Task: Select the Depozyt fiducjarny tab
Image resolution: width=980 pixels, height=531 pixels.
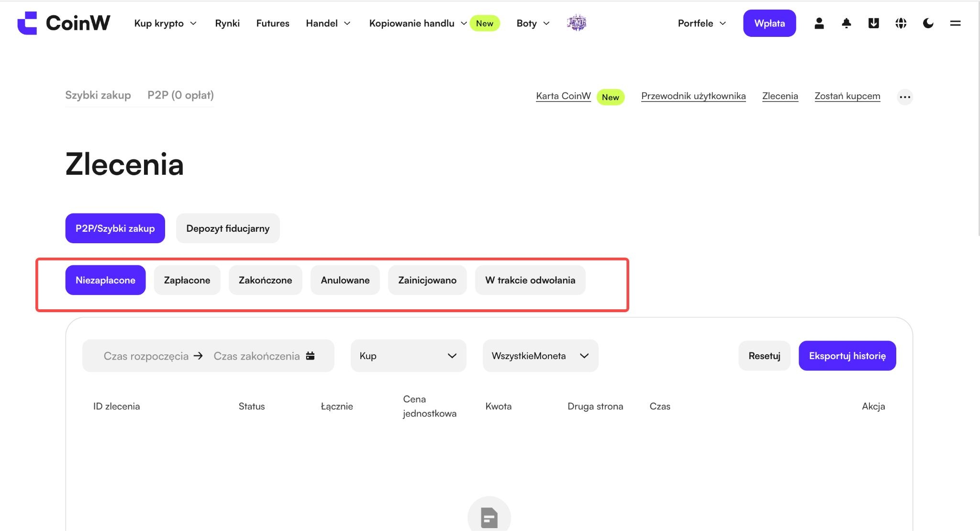Action: click(x=228, y=228)
